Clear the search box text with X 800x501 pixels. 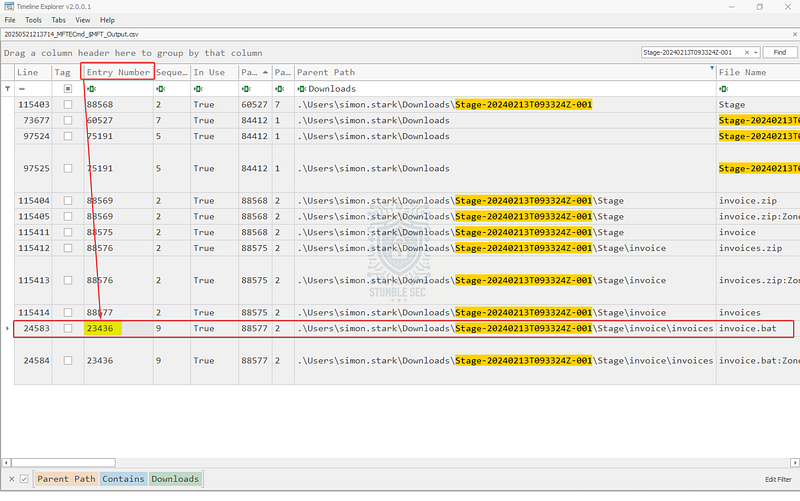[x=747, y=52]
